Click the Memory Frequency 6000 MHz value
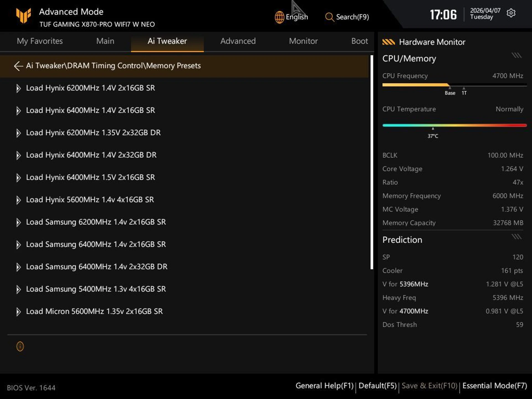Viewport: 532px width, 399px height. click(x=508, y=196)
